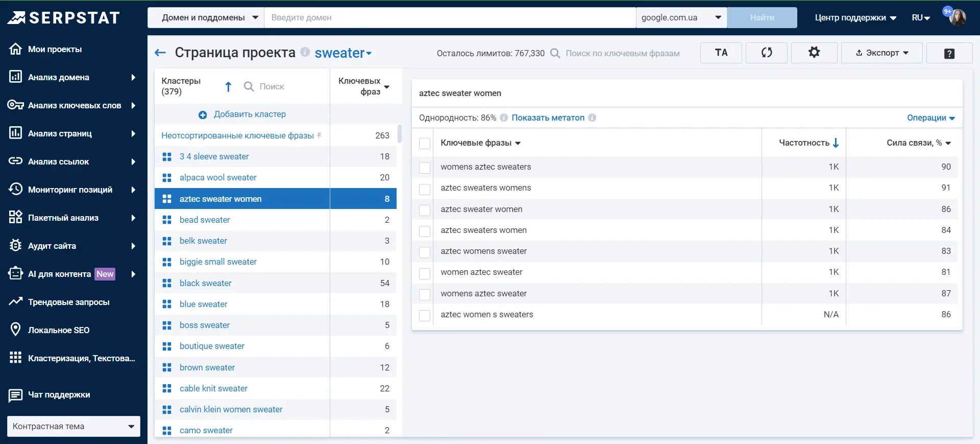Viewport: 980px width, 444px height.
Task: Select checkbox for aztec womens sweater
Action: pos(425,252)
